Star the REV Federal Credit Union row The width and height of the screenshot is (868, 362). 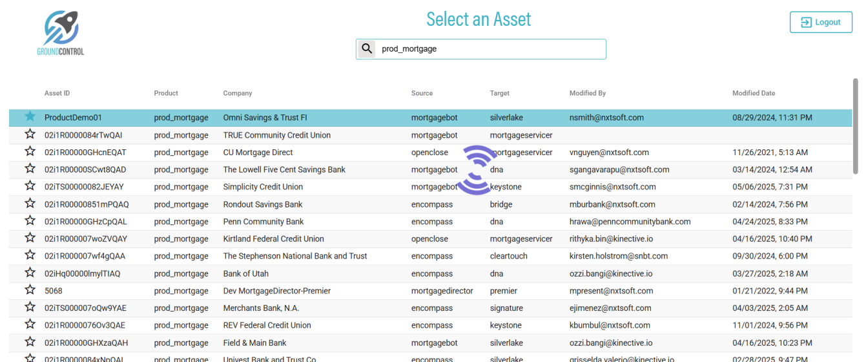click(x=30, y=325)
